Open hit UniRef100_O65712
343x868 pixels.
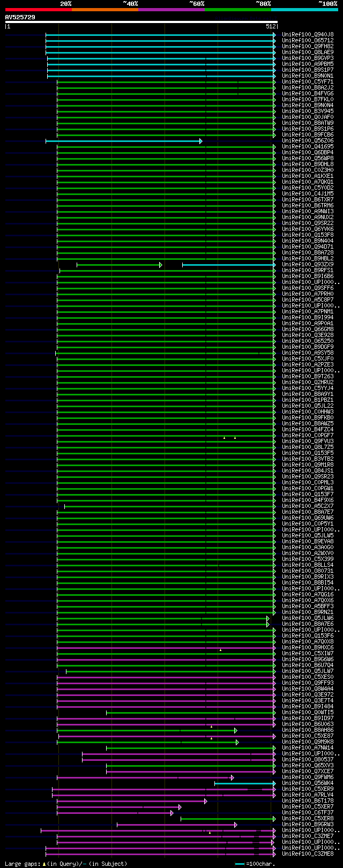pos(308,40)
